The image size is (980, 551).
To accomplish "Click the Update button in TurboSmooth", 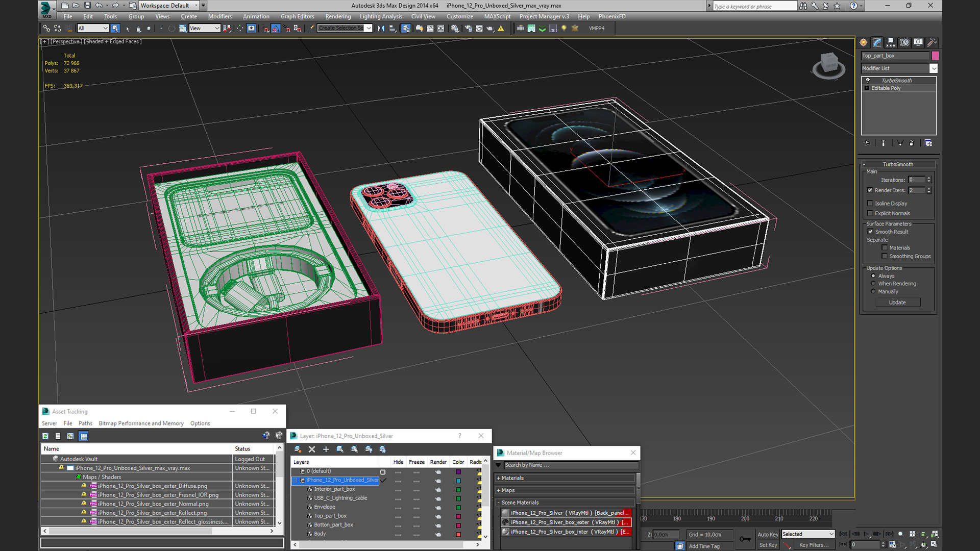I will pyautogui.click(x=897, y=303).
